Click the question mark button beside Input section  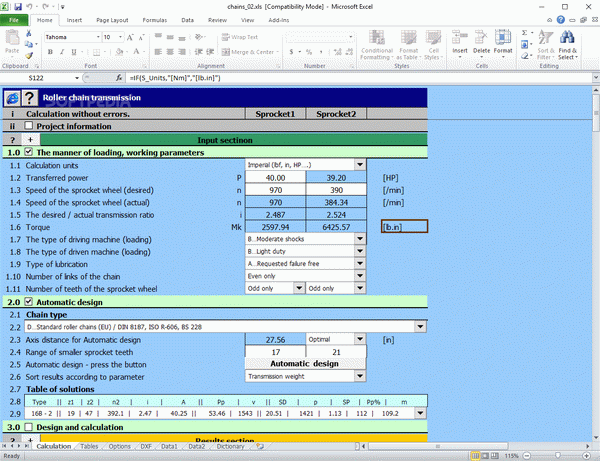coord(12,140)
